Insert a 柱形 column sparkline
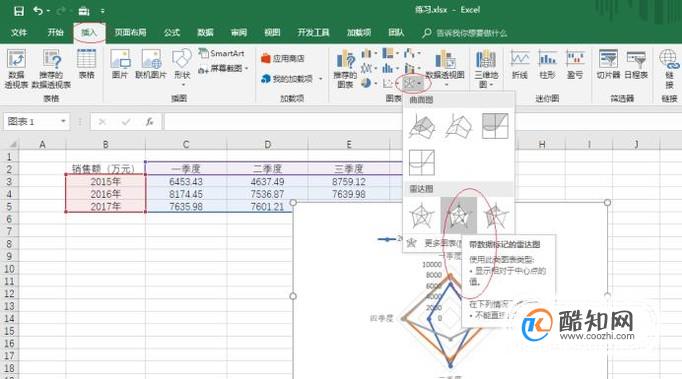 547,65
